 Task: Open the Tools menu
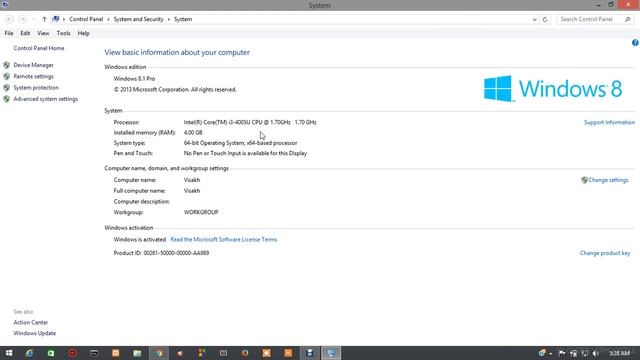point(63,33)
